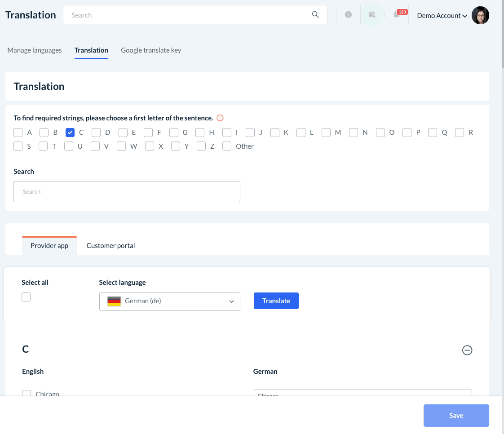Click the profile avatar picture
Screen dimensions: 504x434
tap(480, 15)
